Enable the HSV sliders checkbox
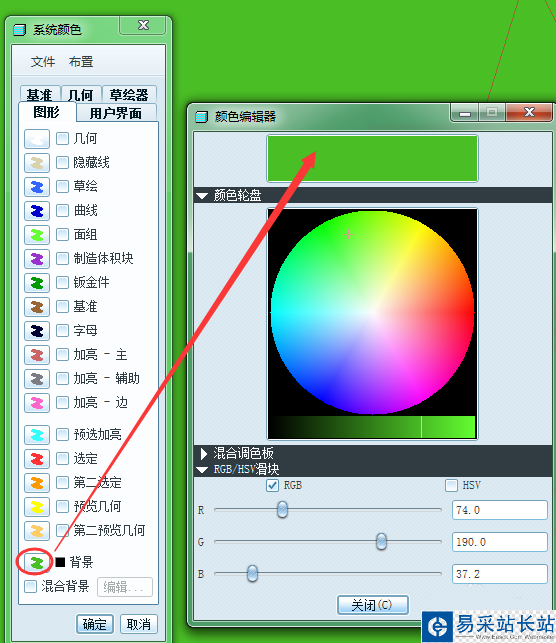The height and width of the screenshot is (643, 556). click(x=451, y=486)
